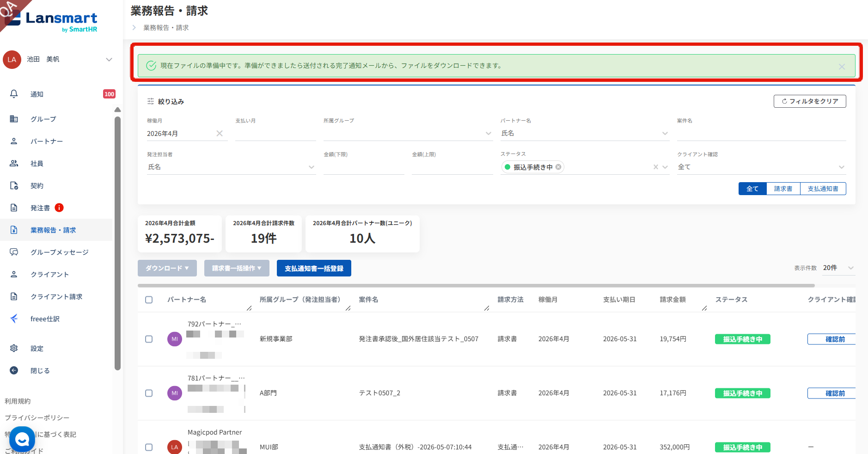Screen dimensions: 868x454
Task: Switch to the 支払通知書 tab filter
Action: point(823,189)
